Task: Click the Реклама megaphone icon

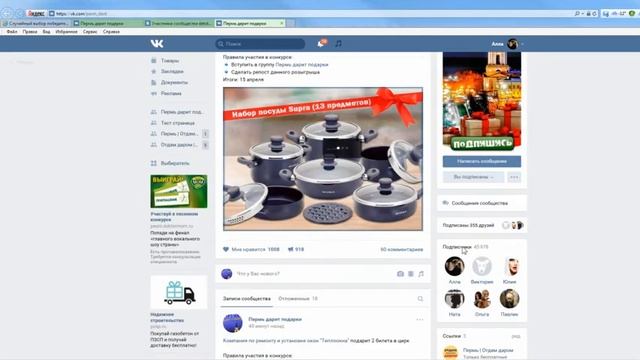Action: tap(154, 93)
